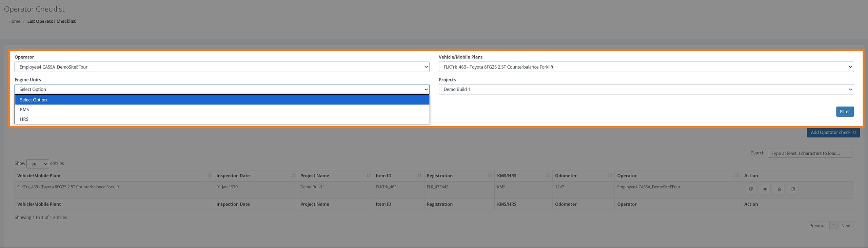The height and width of the screenshot is (248, 868).
Task: Sort by the Odometer column sort icon
Action: 610,176
